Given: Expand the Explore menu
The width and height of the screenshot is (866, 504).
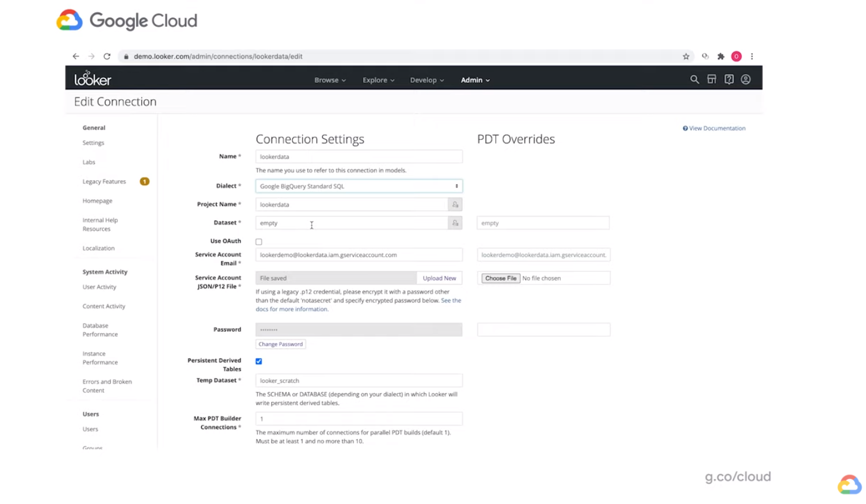Looking at the screenshot, I should tap(378, 80).
